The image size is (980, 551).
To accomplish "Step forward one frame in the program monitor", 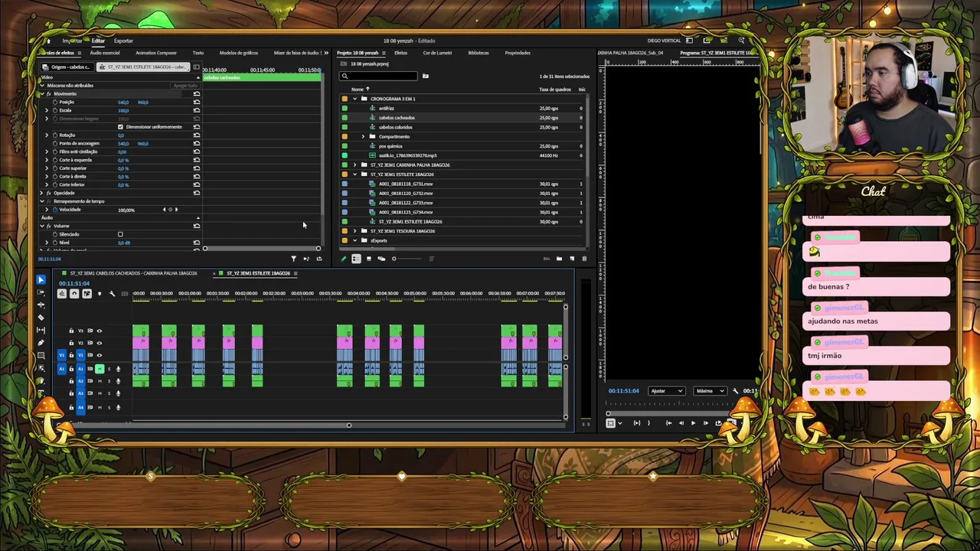I will tap(706, 423).
